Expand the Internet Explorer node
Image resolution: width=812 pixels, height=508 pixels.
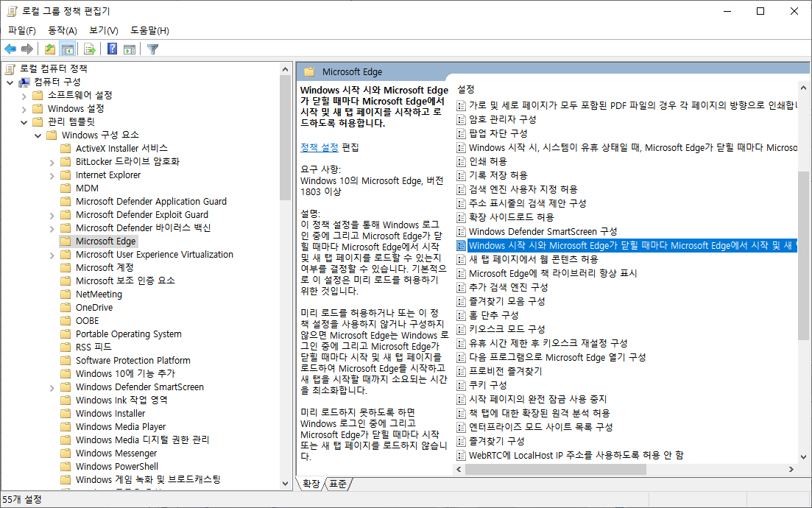point(52,175)
